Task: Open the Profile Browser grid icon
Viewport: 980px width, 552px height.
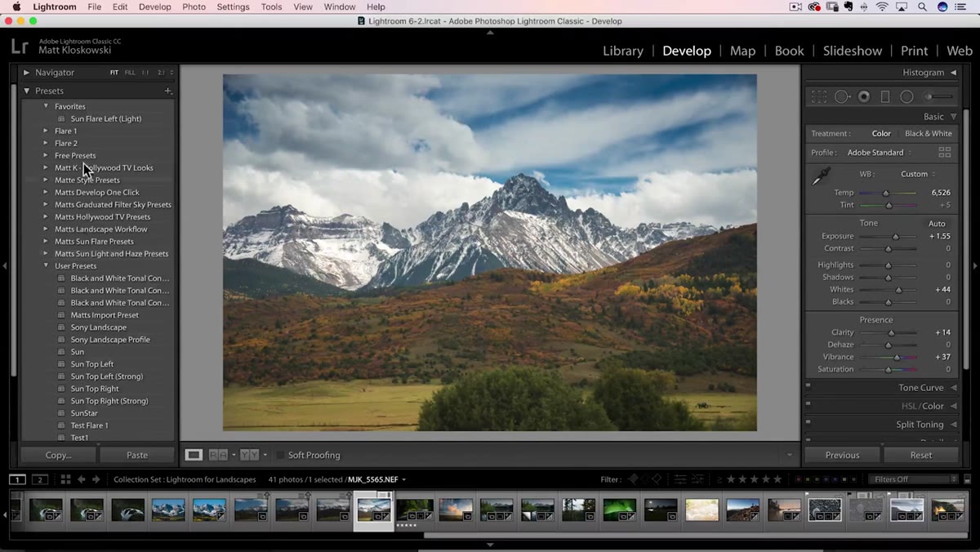Action: click(945, 153)
